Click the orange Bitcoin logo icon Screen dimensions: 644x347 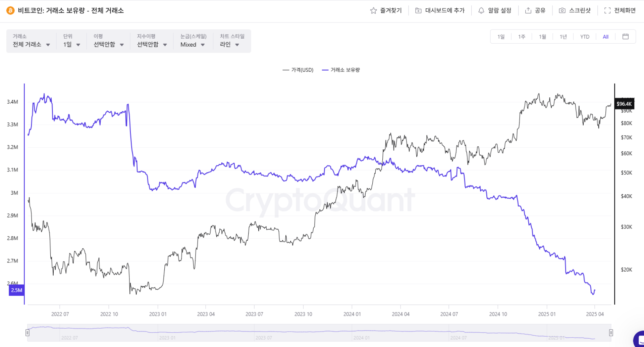(x=10, y=11)
